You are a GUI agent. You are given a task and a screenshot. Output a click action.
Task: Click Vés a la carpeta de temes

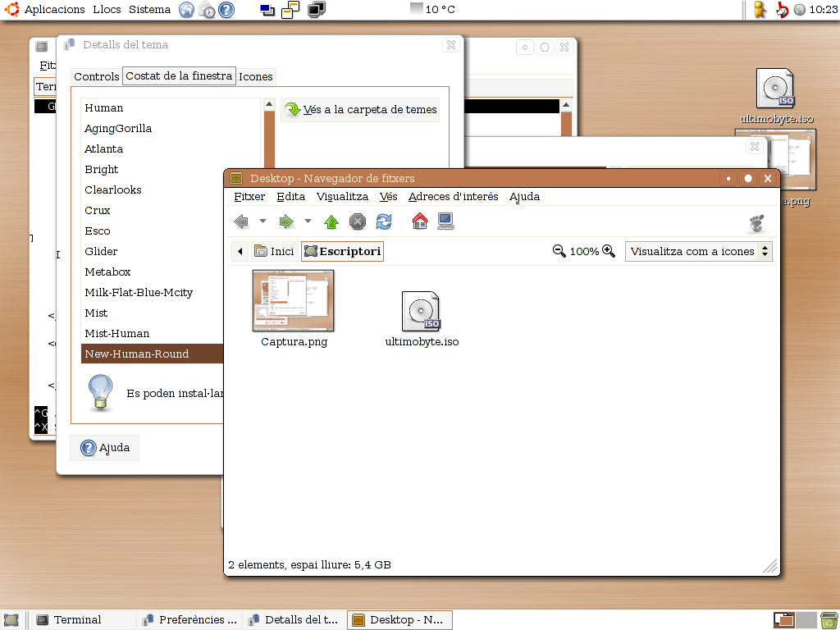[x=360, y=109]
